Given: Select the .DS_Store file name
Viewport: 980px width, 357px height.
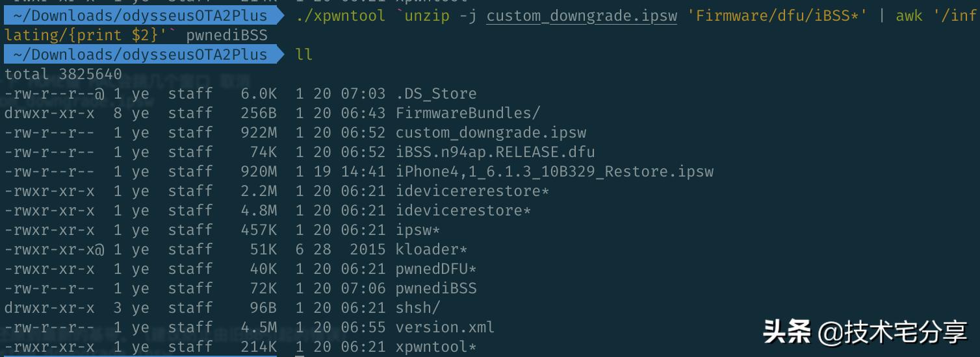Looking at the screenshot, I should click(x=436, y=93).
